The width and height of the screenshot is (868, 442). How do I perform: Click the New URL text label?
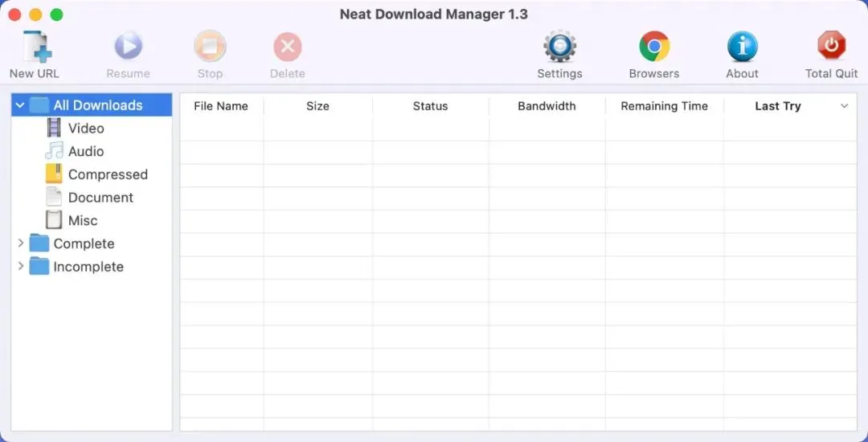pos(35,74)
